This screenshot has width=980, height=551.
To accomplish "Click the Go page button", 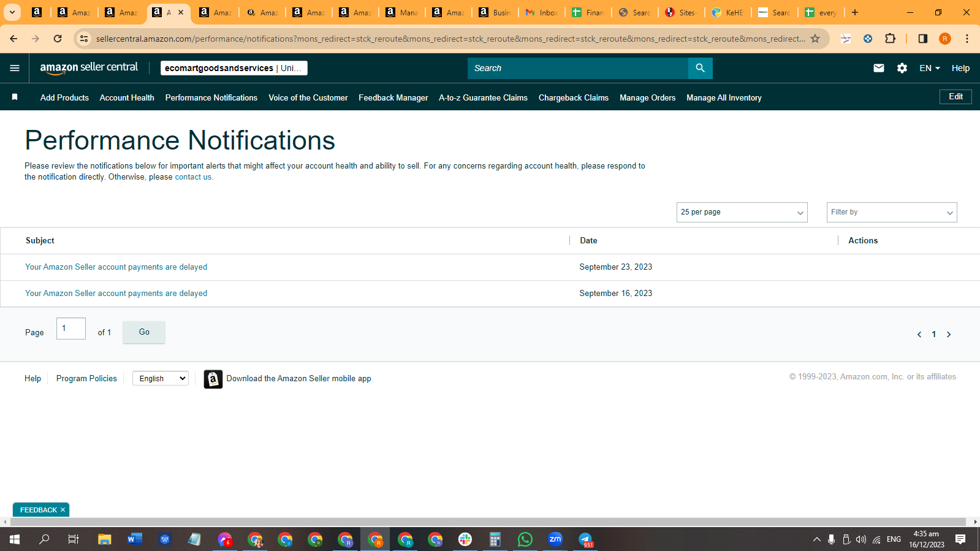I will [x=144, y=332].
